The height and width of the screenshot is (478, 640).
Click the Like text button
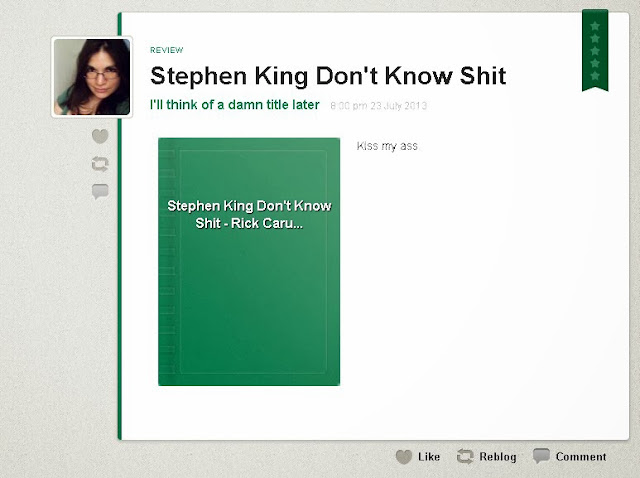click(429, 457)
